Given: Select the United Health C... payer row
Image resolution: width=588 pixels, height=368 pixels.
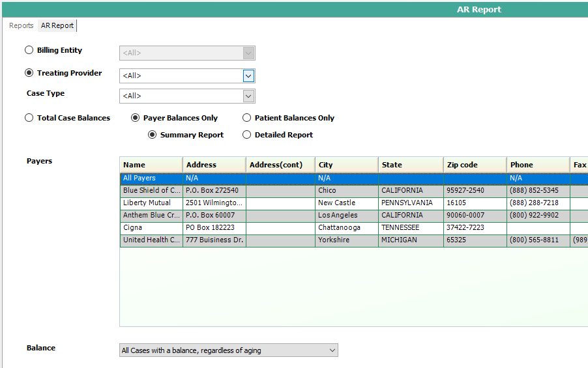Looking at the screenshot, I should point(354,240).
